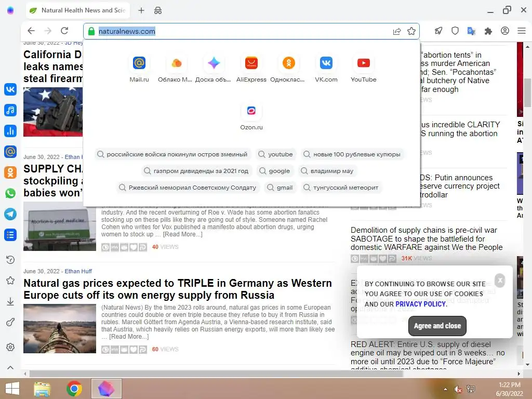Reload the page with refresh icon
Viewport: 532px width, 399px height.
(64, 31)
